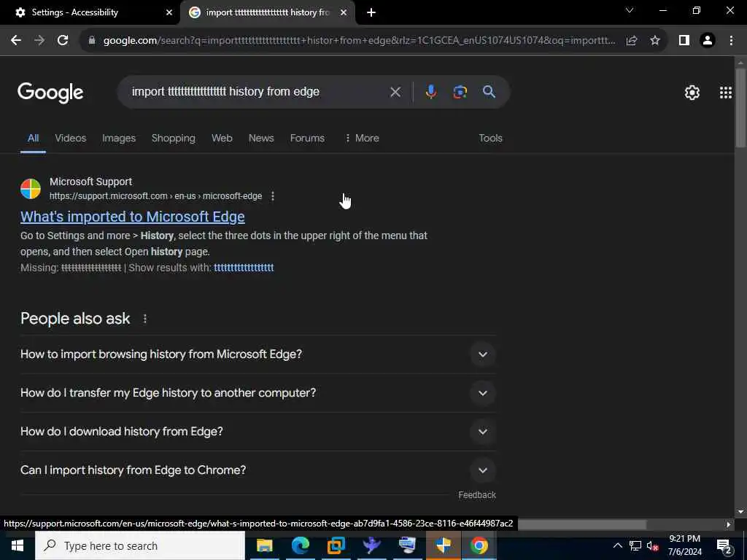Focus the Chrome address bar URL
747x560 pixels.
click(359, 41)
